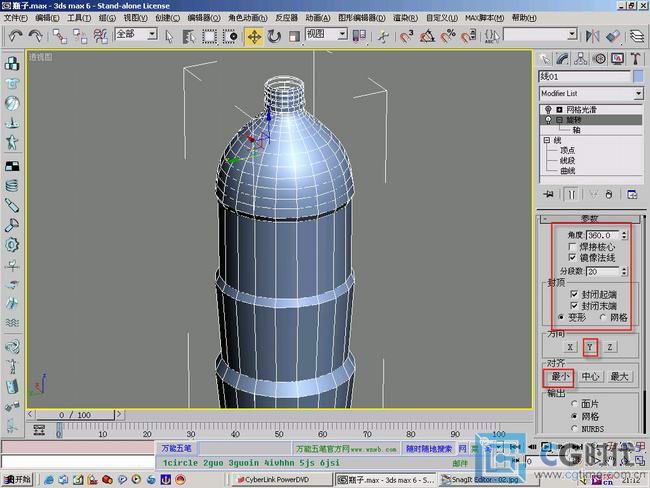650x488 pixels.
Task: Open the 渲染(R) menu
Action: click(x=405, y=18)
